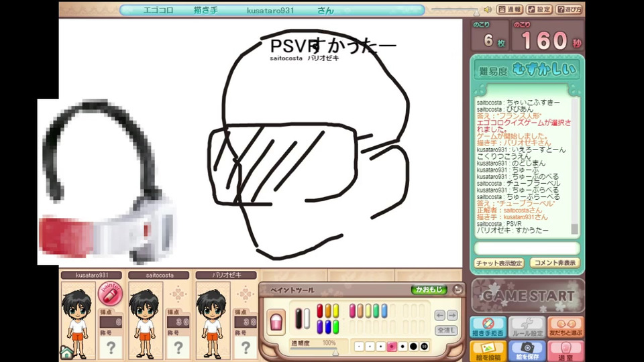This screenshot has height=362, width=644.
Task: Pick the orange color capsule
Action: (x=328, y=310)
